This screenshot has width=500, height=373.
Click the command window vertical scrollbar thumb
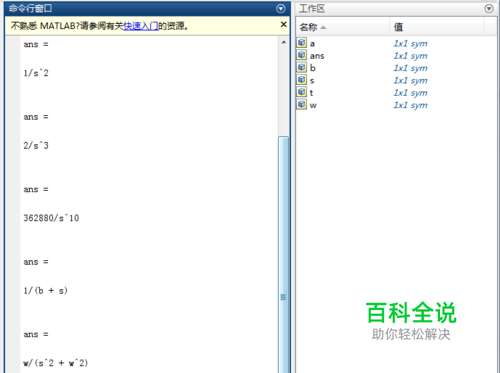pyautogui.click(x=284, y=255)
